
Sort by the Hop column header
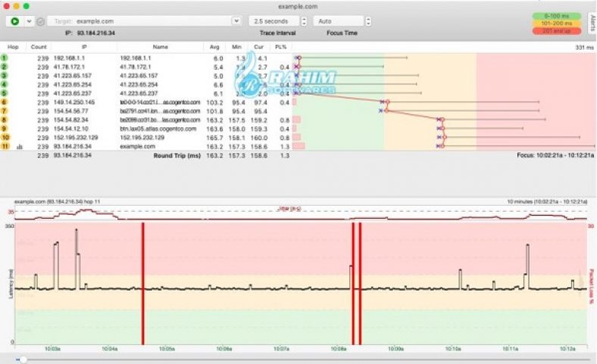click(13, 47)
